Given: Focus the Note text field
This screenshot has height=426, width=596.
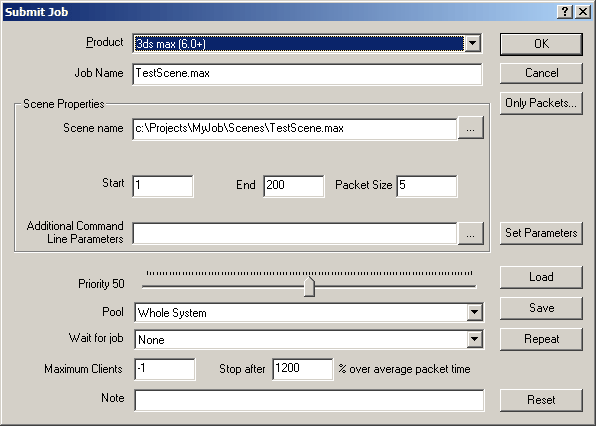Looking at the screenshot, I should [x=309, y=400].
